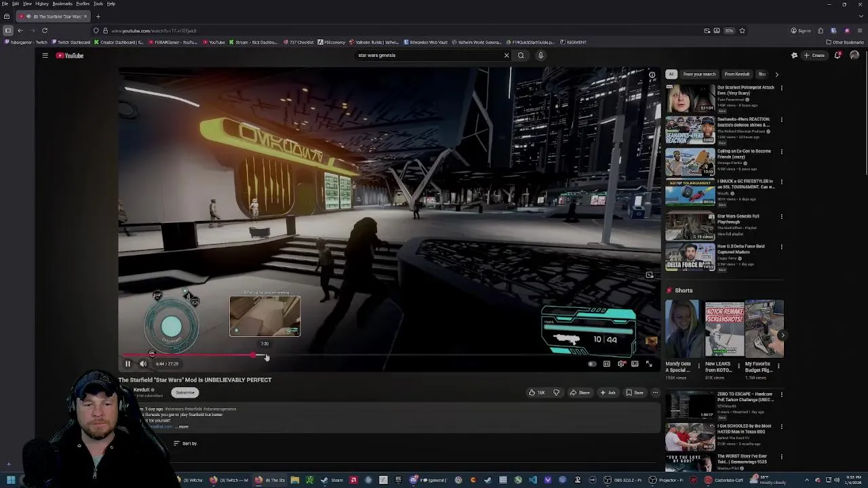Viewport: 868px width, 488px height.
Task: Run search with the magnifier icon
Action: 521,56
